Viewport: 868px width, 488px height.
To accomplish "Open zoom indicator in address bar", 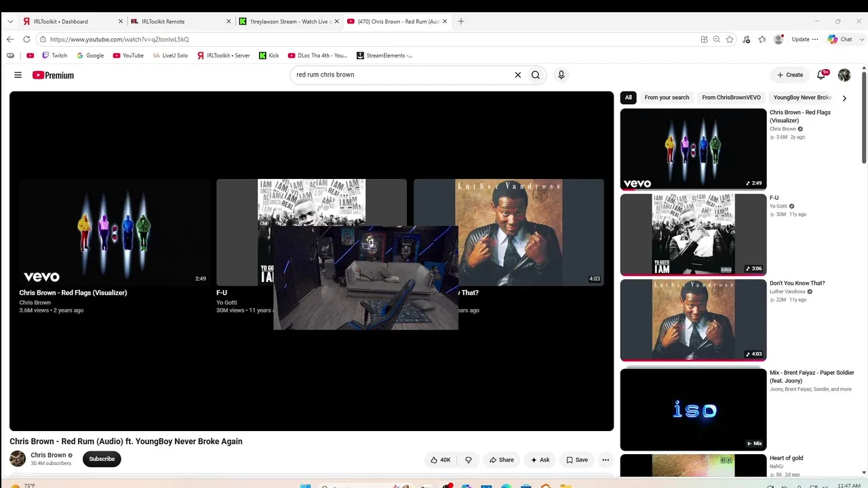I will (x=717, y=39).
